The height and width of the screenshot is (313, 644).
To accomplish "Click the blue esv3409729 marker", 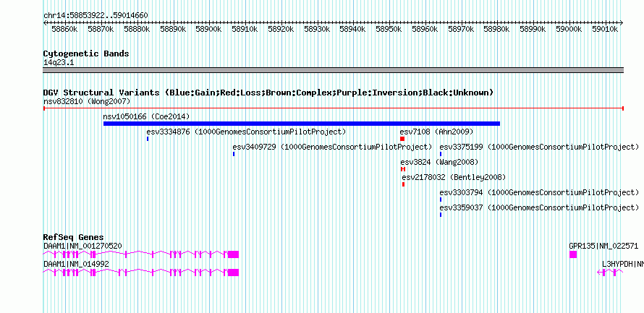I will 234,154.
